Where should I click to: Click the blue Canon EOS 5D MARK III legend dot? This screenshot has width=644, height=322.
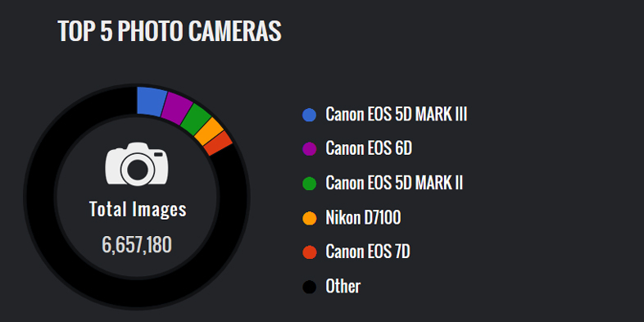pyautogui.click(x=309, y=115)
